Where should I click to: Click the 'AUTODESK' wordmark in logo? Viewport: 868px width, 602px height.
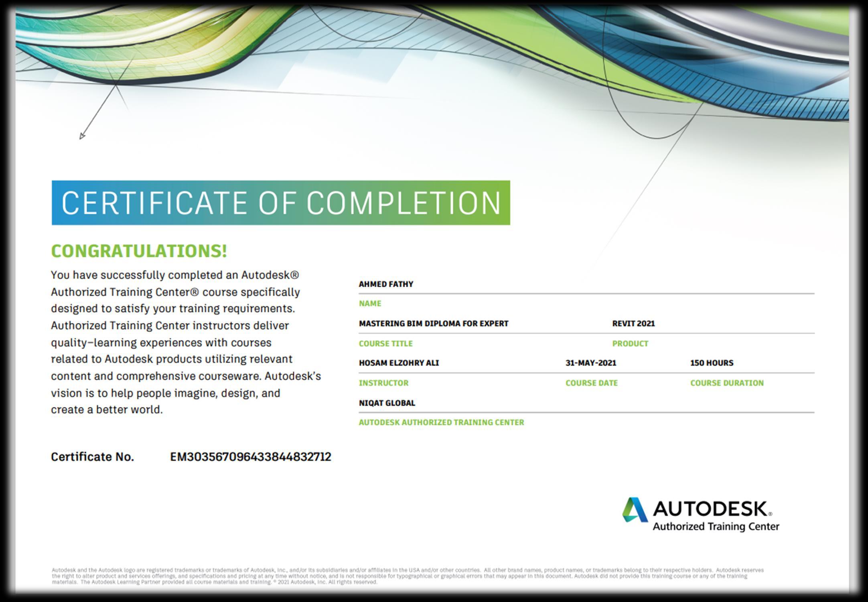(x=712, y=509)
